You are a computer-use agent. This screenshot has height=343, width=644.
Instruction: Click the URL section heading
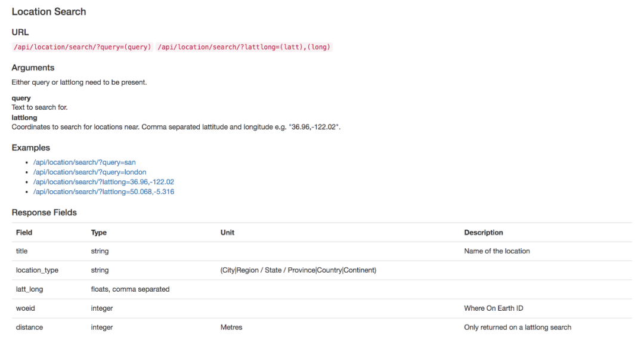pos(20,32)
